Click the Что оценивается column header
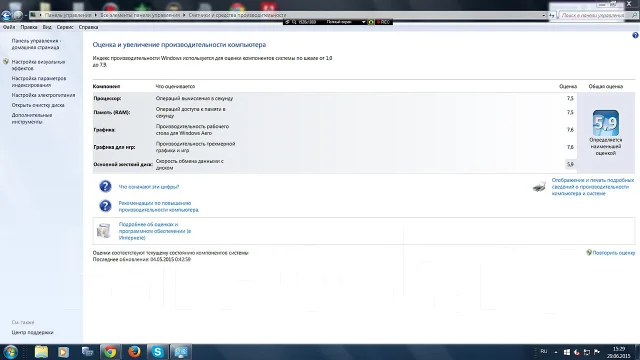Image resolution: width=640 pixels, height=360 pixels. coord(175,87)
